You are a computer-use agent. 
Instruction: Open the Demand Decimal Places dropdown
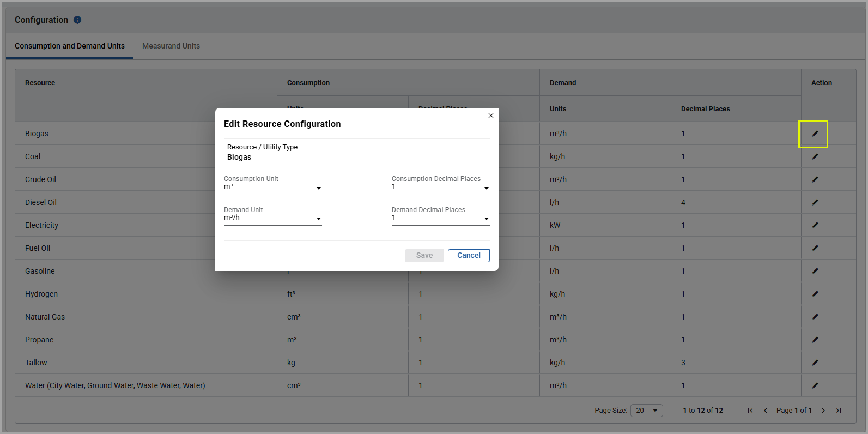(x=441, y=218)
